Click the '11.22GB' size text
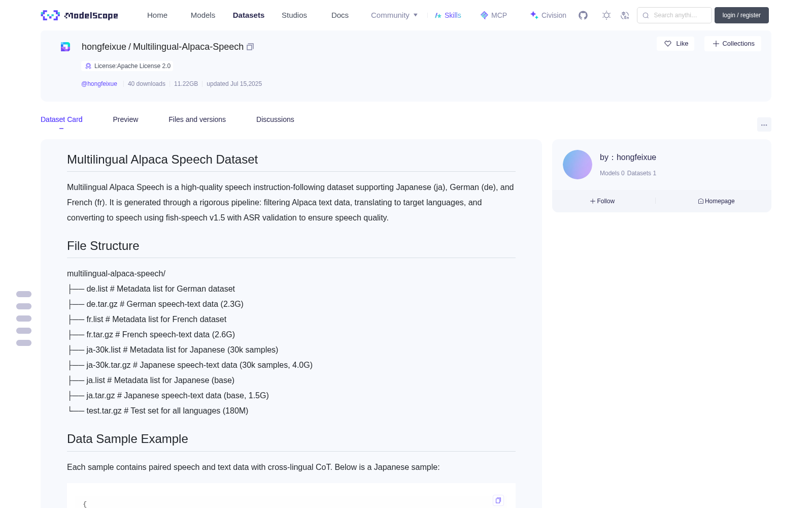Viewport: 812px width, 508px height. point(186,84)
